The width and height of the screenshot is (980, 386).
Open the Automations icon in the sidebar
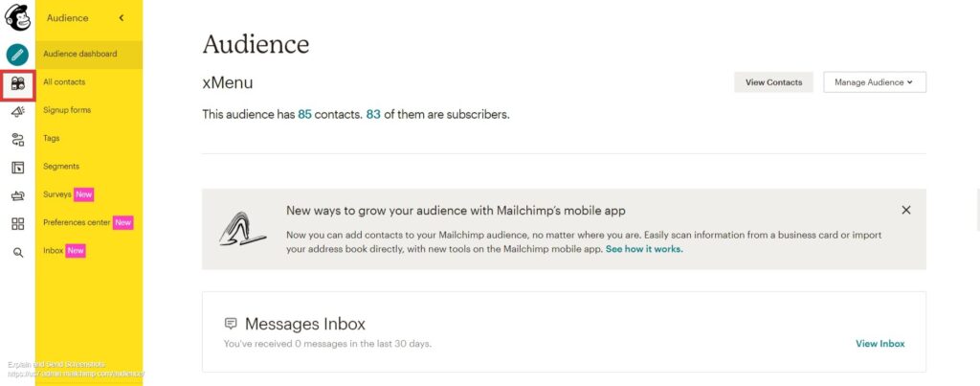tap(17, 140)
